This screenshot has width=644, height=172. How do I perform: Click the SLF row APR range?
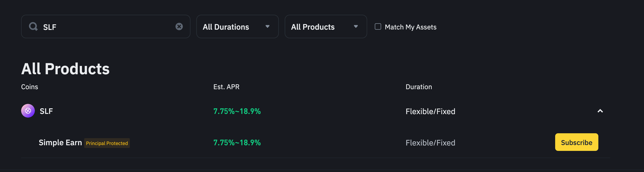pos(237,111)
